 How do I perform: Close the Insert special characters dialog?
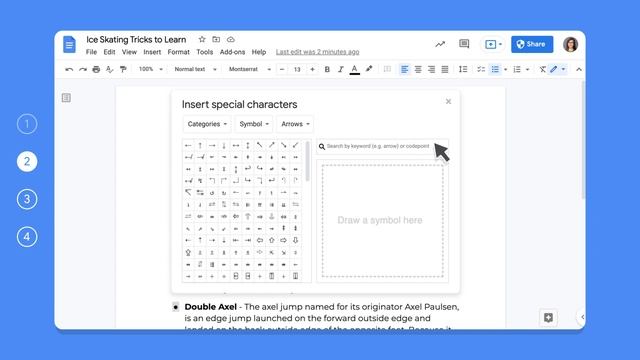(x=448, y=101)
